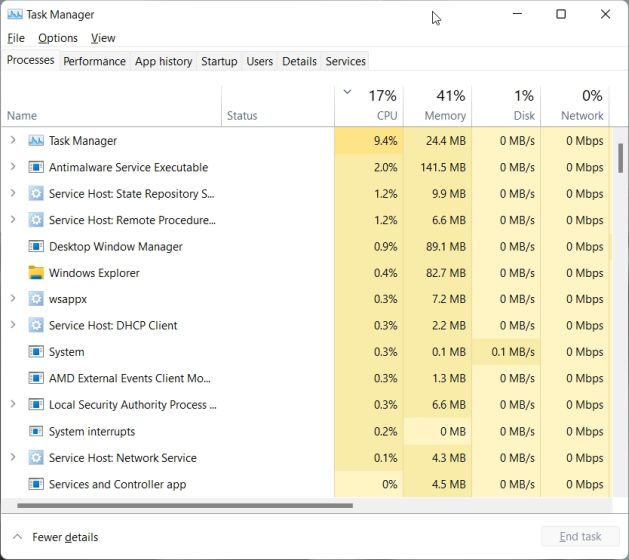The height and width of the screenshot is (560, 629).
Task: Sort by the CPU column header
Action: coord(369,106)
